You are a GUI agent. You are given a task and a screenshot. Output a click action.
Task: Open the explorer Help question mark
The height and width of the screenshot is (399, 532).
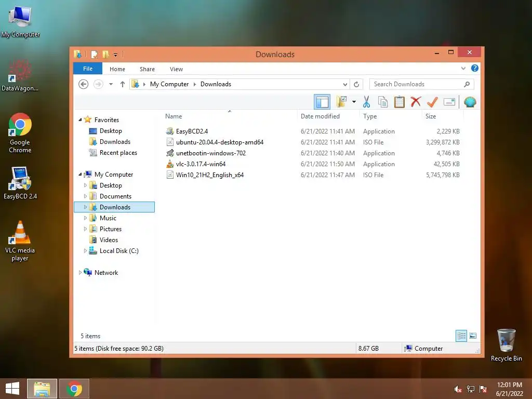(x=475, y=68)
